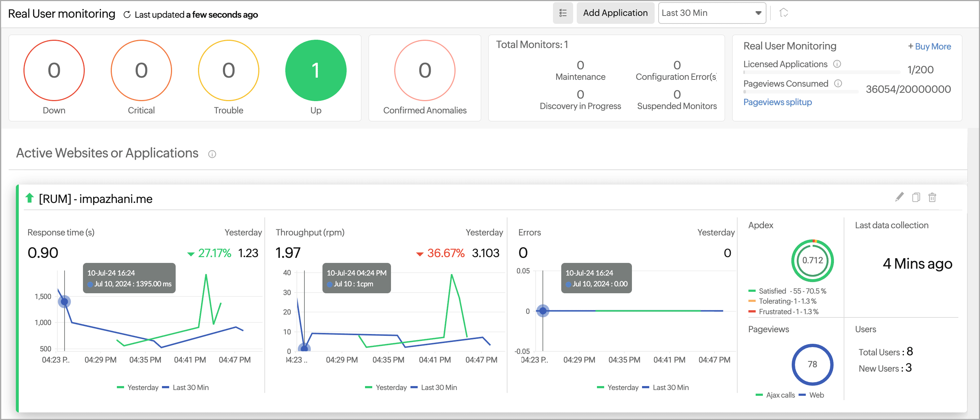Image resolution: width=980 pixels, height=420 pixels.
Task: Open the edit pencil for impazhani.me monitor
Action: (x=899, y=198)
